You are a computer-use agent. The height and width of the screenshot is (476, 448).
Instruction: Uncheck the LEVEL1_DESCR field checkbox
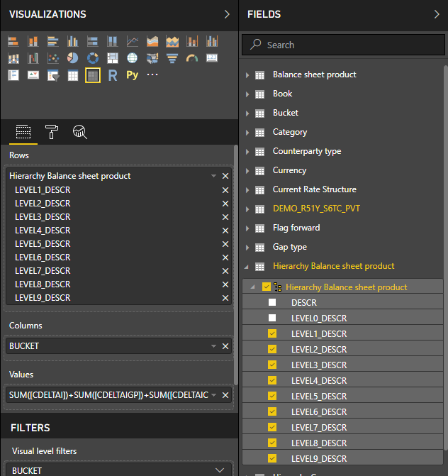pyautogui.click(x=272, y=333)
